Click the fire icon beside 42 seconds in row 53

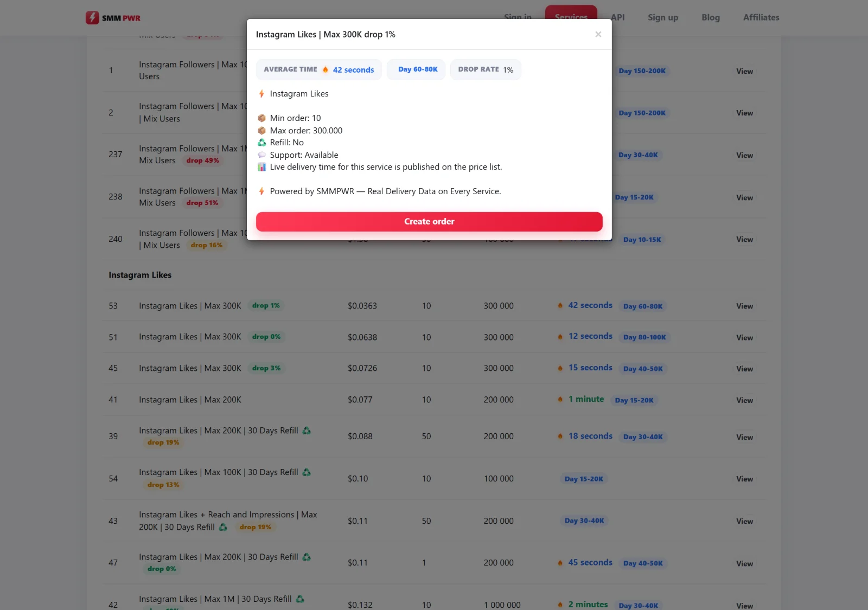coord(560,306)
